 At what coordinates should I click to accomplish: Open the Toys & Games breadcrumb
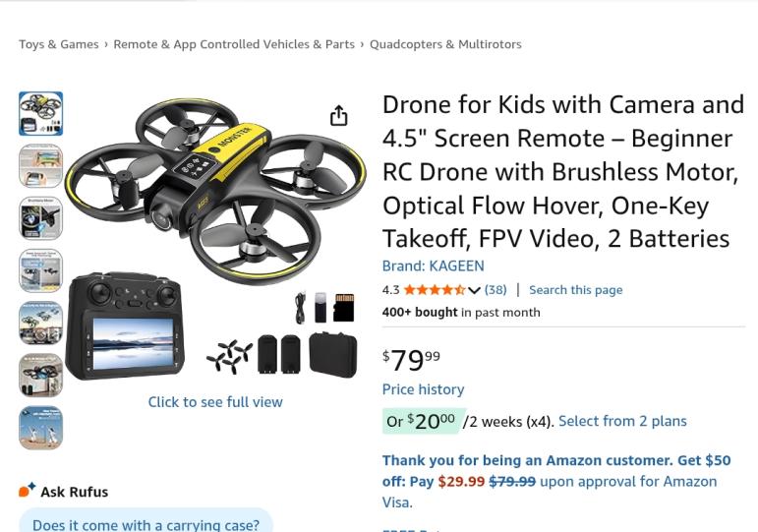click(x=58, y=44)
